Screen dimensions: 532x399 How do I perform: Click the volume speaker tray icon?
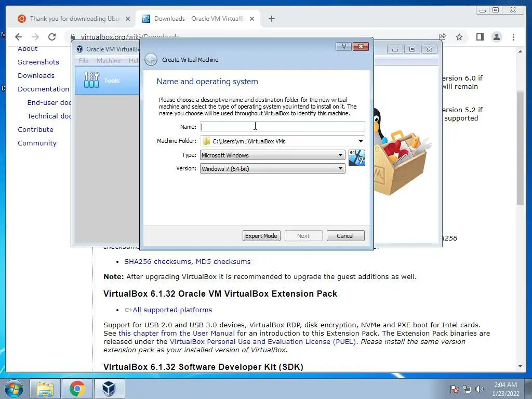tap(480, 389)
